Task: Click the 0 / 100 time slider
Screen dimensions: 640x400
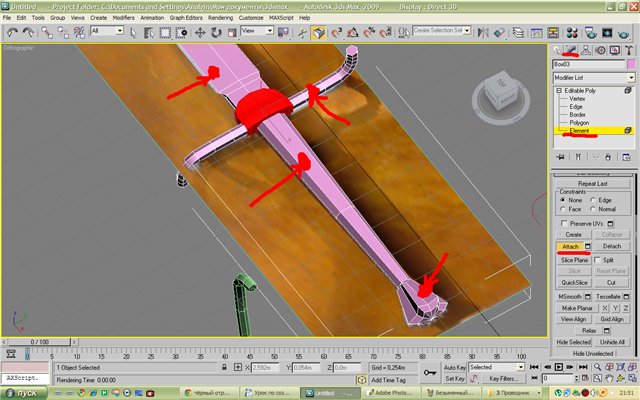Action: tap(40, 342)
